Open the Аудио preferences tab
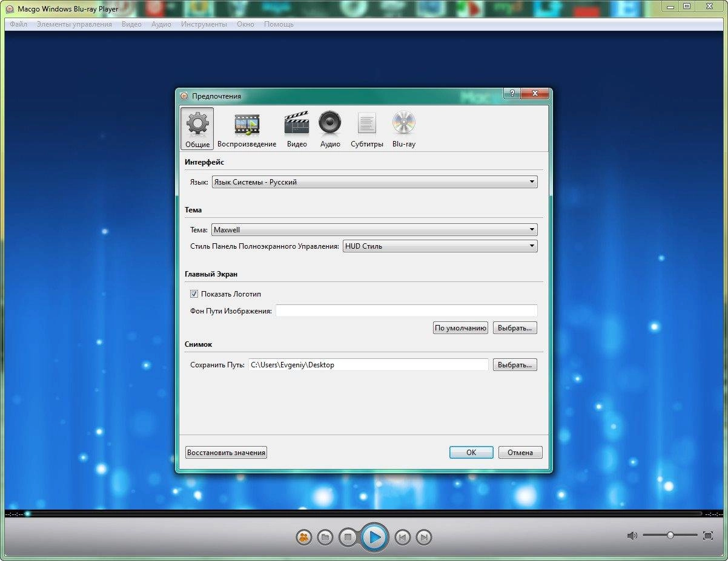Viewport: 728px width, 561px height. pos(330,129)
